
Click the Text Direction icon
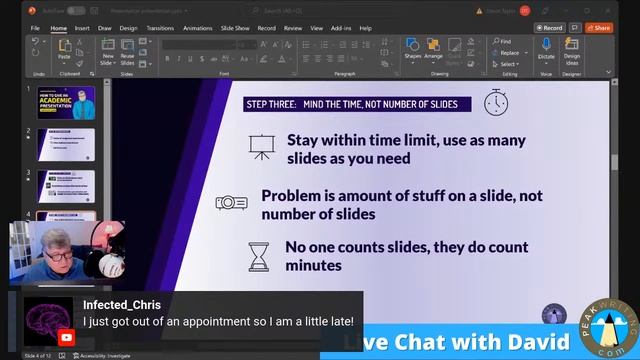tap(385, 41)
